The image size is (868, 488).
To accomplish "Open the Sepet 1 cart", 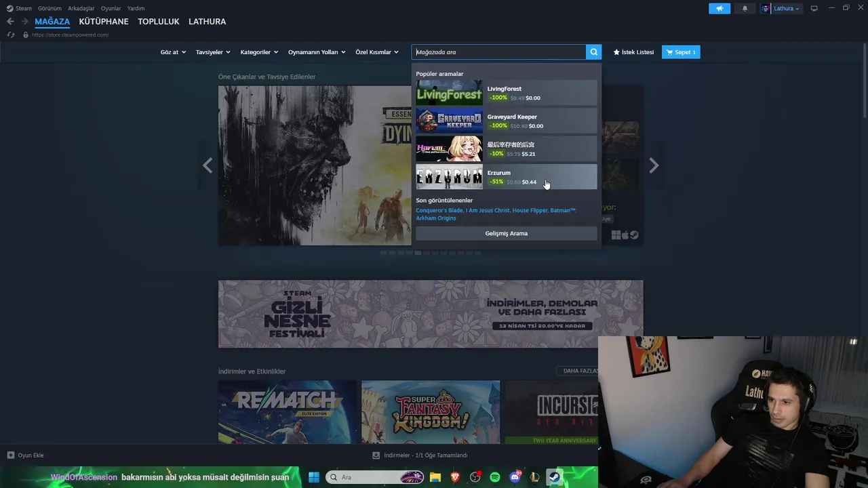I will click(681, 52).
